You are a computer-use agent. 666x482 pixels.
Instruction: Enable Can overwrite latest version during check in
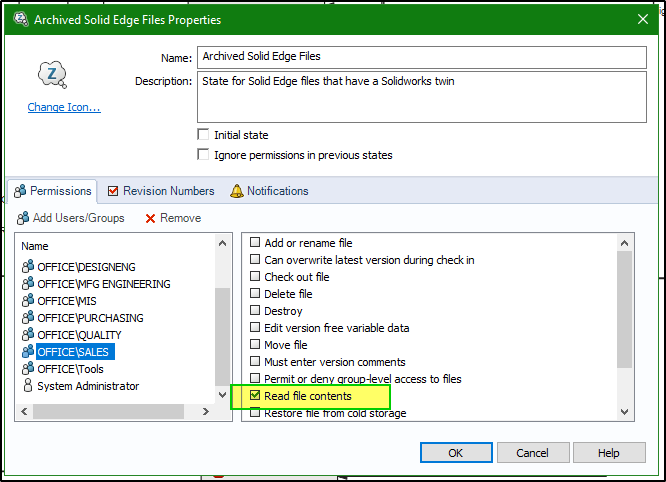point(255,259)
